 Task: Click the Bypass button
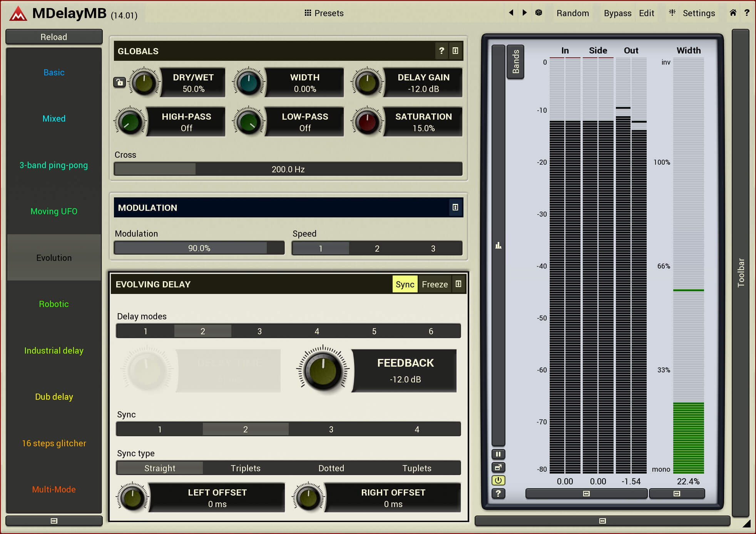click(x=617, y=13)
